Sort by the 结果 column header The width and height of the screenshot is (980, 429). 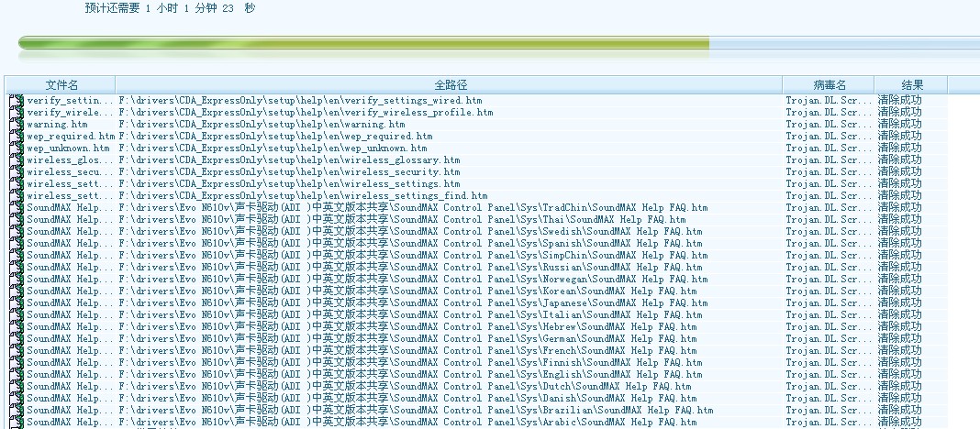point(911,85)
